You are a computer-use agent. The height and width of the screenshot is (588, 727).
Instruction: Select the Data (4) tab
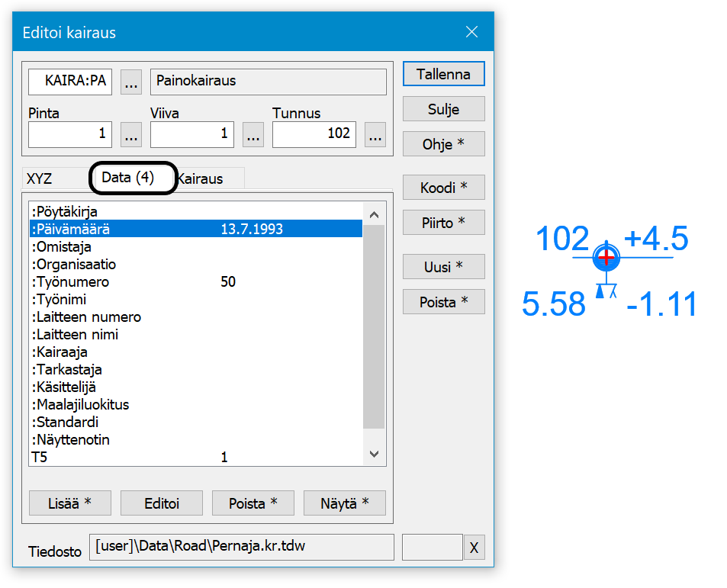(128, 178)
